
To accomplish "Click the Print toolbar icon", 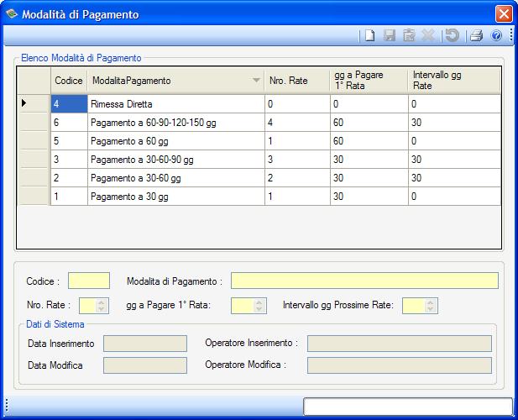I will 476,35.
